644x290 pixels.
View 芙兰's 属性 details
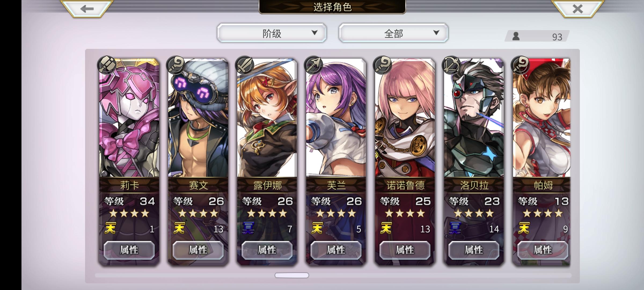point(336,250)
